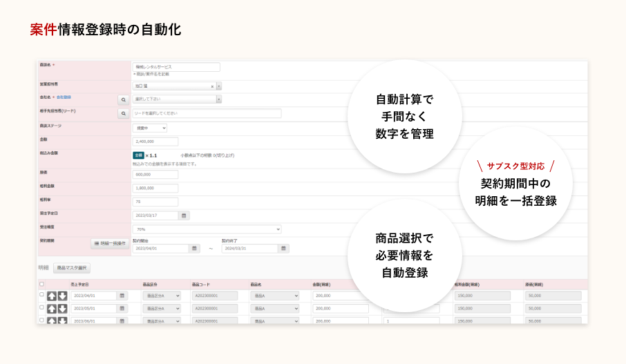The height and width of the screenshot is (364, 626).
Task: Open calendar for contract end date 2024/03/31
Action: (x=283, y=249)
